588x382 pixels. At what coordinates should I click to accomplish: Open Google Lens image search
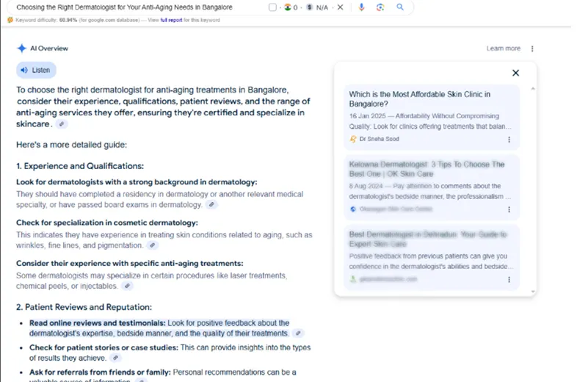pos(380,7)
